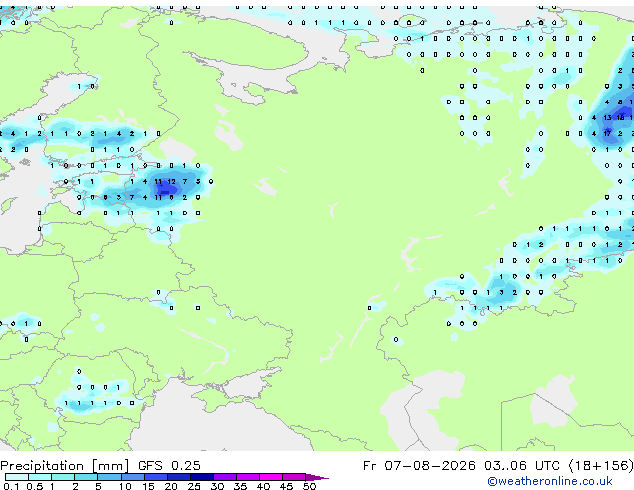Select the 5–10 mm legend swatch
Viewport: 634px width, 490px height.
tap(108, 477)
